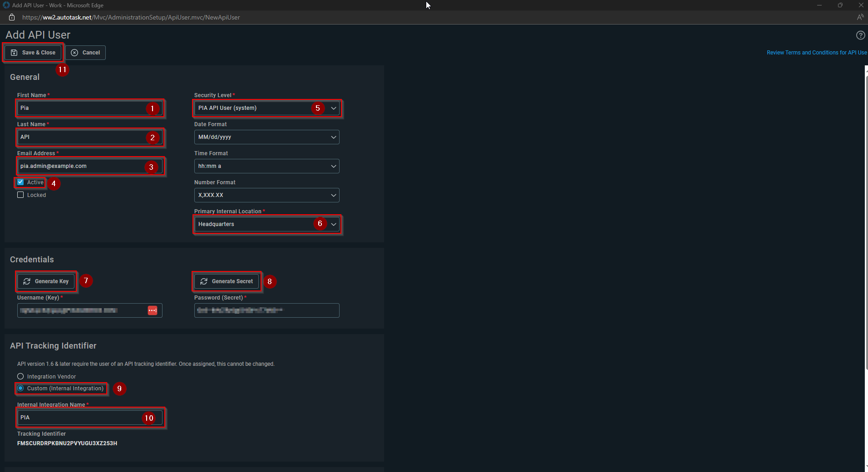Click the Credentials section heading
868x472 pixels.
32,260
